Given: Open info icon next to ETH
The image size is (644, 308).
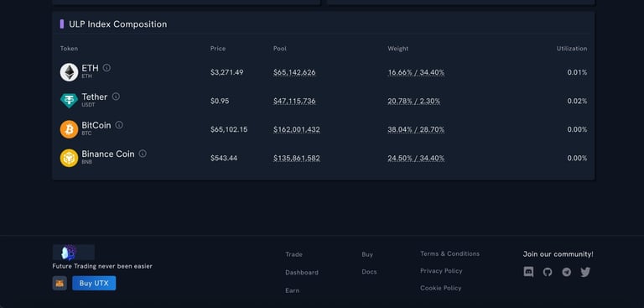Looking at the screenshot, I should pyautogui.click(x=106, y=68).
